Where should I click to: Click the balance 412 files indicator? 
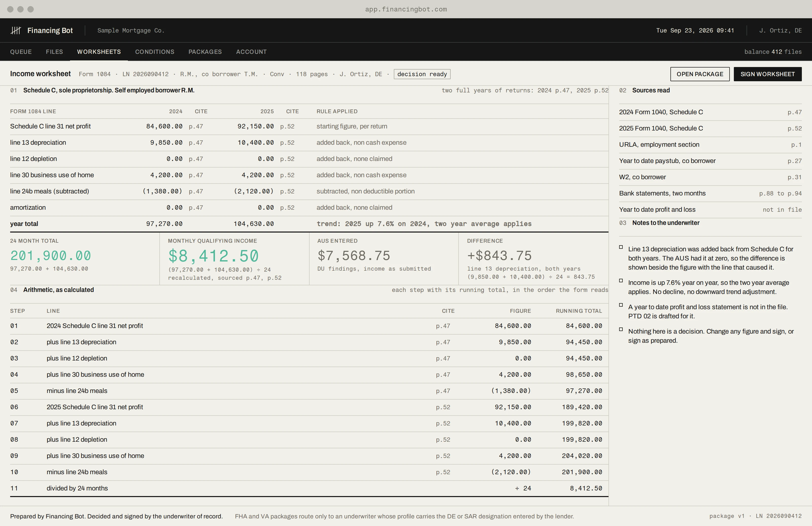coord(773,52)
